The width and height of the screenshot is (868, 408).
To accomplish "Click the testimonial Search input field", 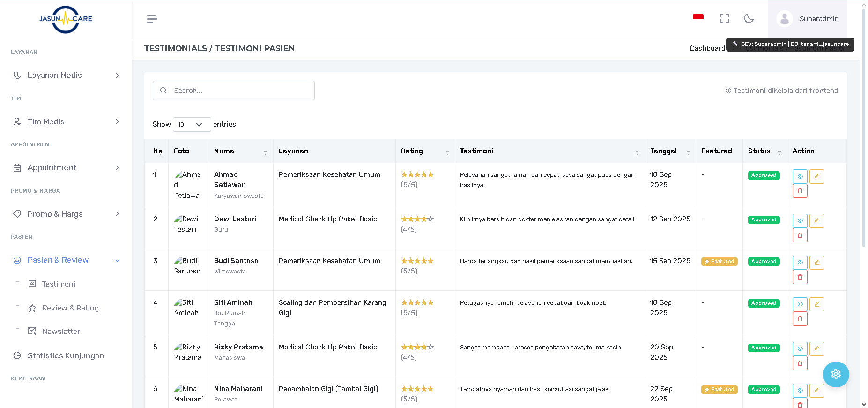I will 234,91.
